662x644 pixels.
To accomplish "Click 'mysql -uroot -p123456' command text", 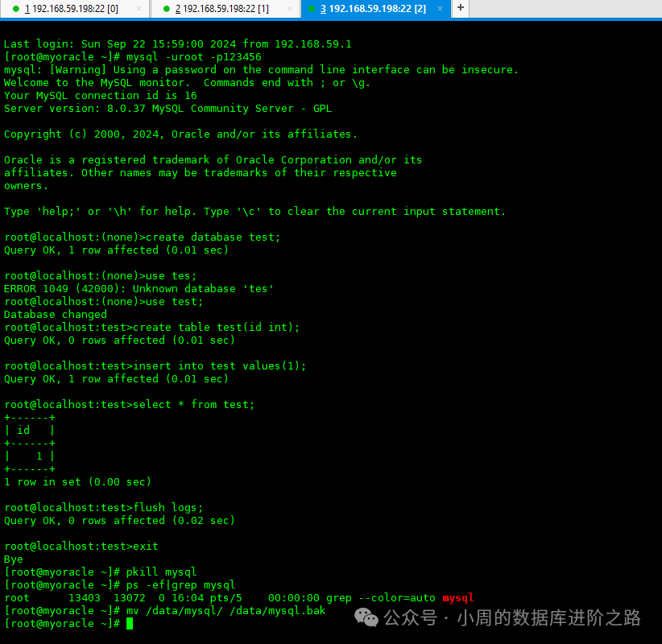I will point(194,56).
